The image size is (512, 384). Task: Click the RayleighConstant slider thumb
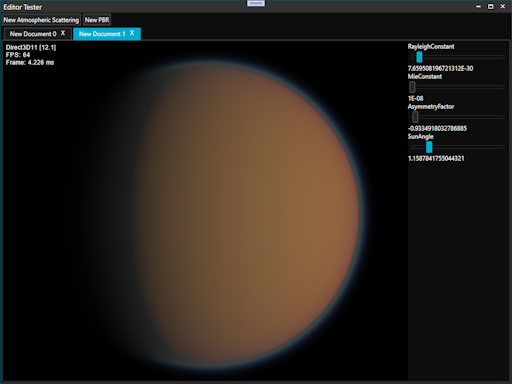[419, 57]
